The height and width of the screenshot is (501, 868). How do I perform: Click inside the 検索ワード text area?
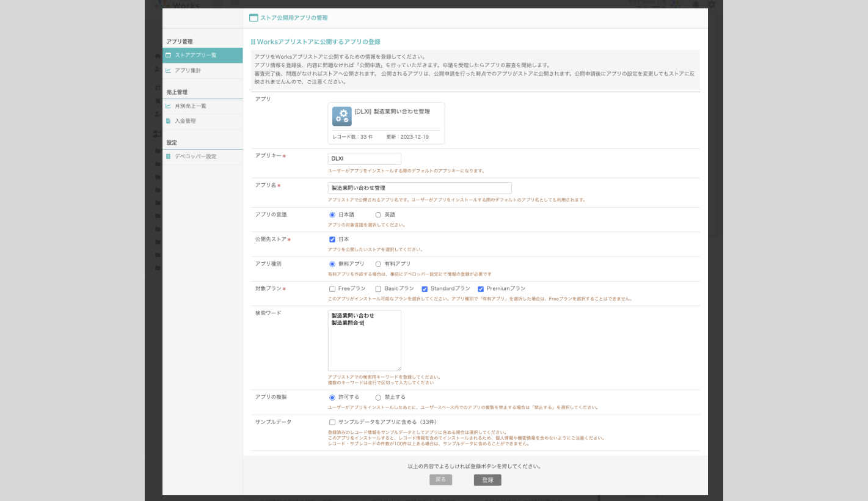(x=365, y=340)
